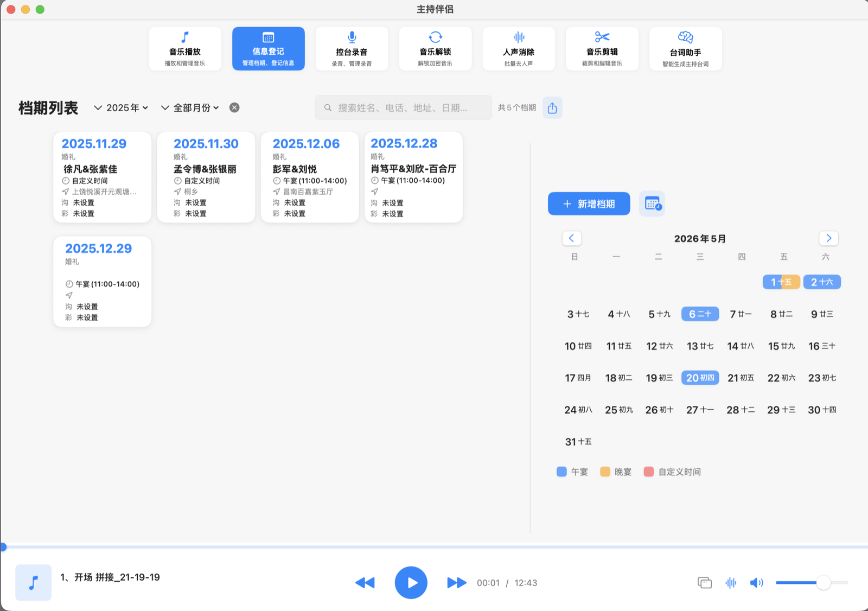The height and width of the screenshot is (611, 868).
Task: Click 上饶悦溪开元观塘 location on first card
Action: (x=104, y=192)
